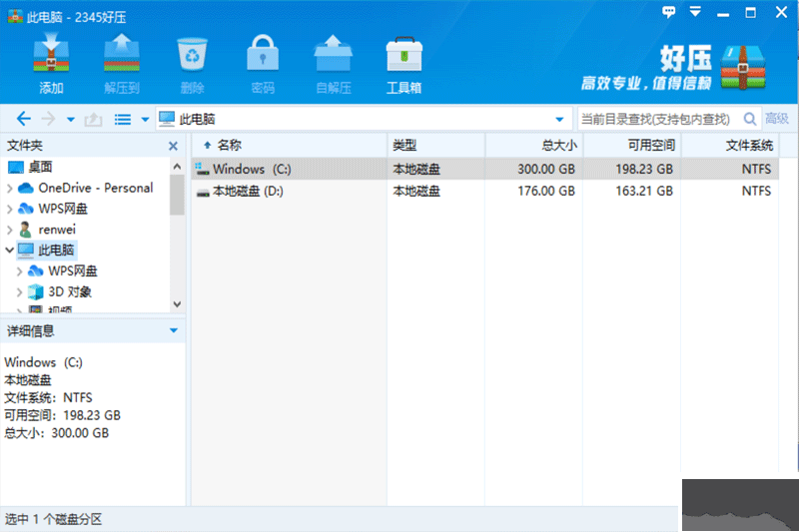
Task: Click the 解压到 (Extract to) toolbar icon
Action: pos(121,53)
